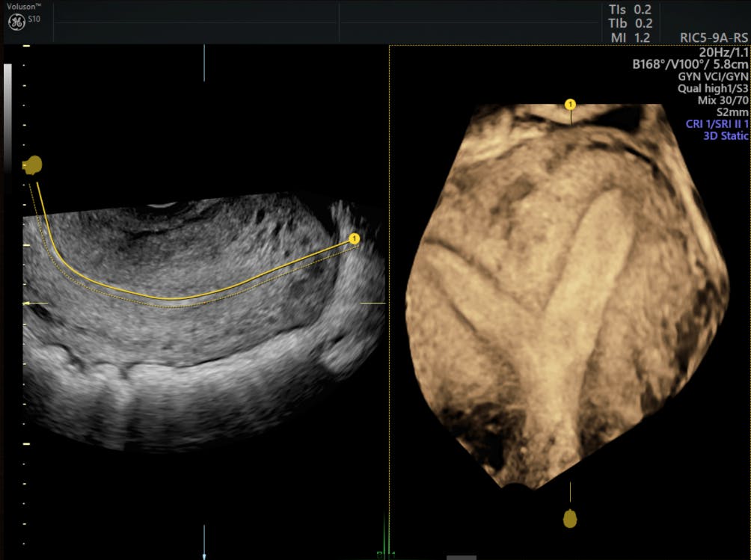Image resolution: width=751 pixels, height=560 pixels.
Task: Click the yellow orientation icon below the 3D render
Action: (570, 518)
